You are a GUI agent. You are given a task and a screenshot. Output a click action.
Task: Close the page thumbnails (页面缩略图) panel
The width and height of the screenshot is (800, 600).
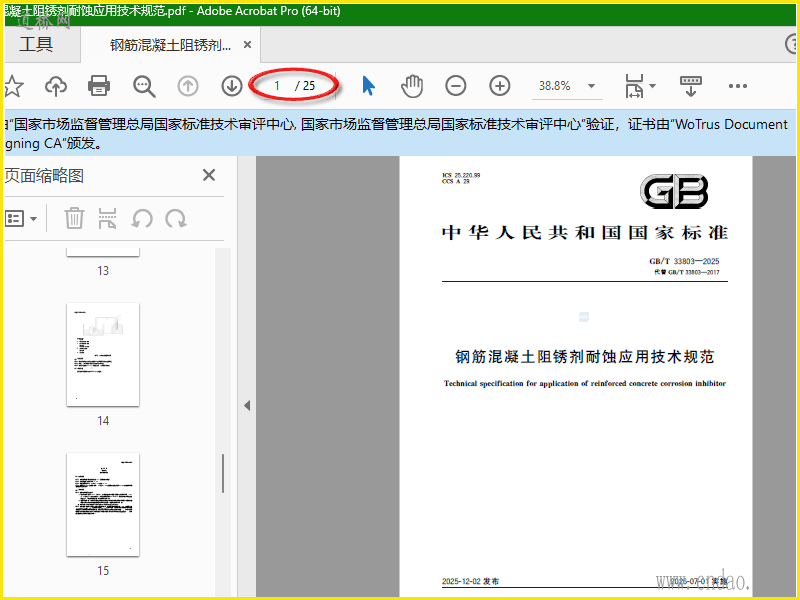(209, 175)
